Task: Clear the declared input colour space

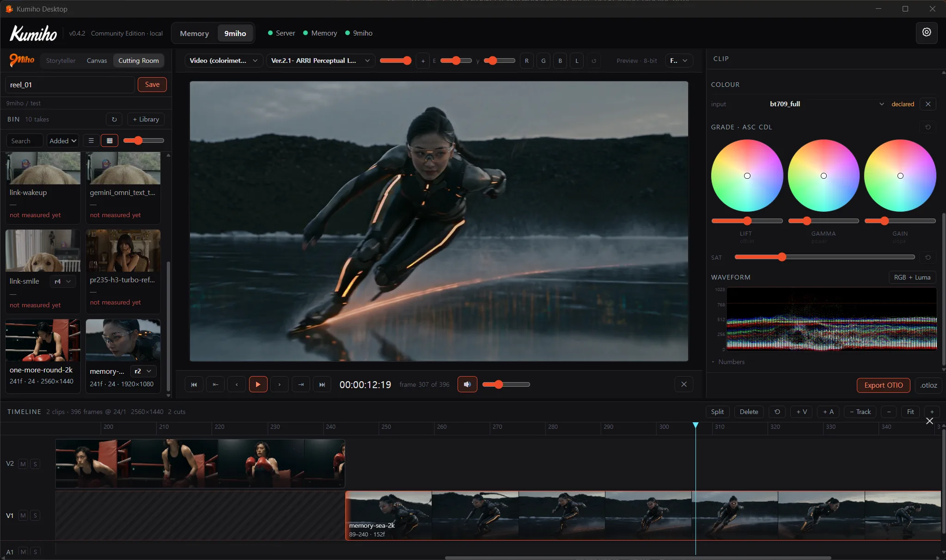Action: click(928, 104)
